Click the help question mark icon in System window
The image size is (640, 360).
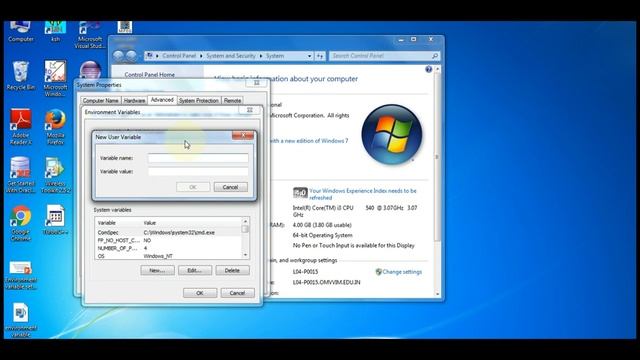[428, 69]
